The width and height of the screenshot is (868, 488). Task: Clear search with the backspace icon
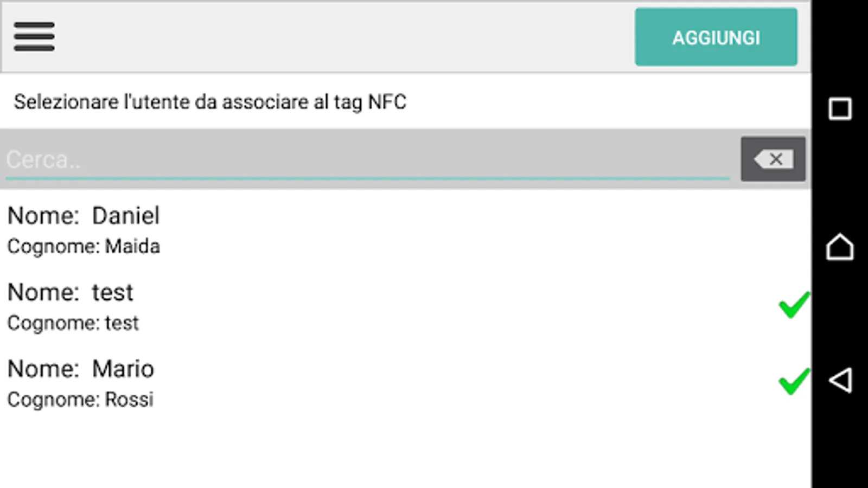[773, 159]
